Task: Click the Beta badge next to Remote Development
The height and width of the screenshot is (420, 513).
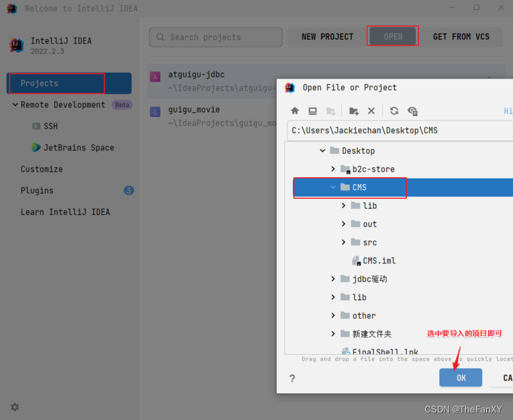Action: click(122, 105)
